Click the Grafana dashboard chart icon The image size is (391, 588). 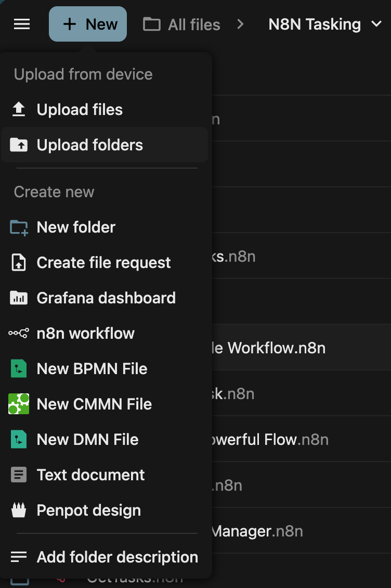click(x=19, y=298)
